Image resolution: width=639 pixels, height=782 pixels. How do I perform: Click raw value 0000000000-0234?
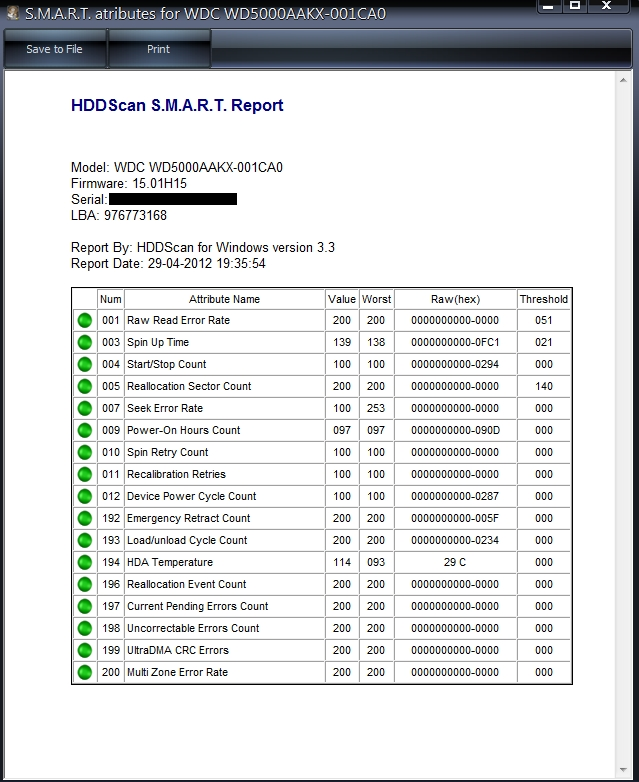point(455,540)
